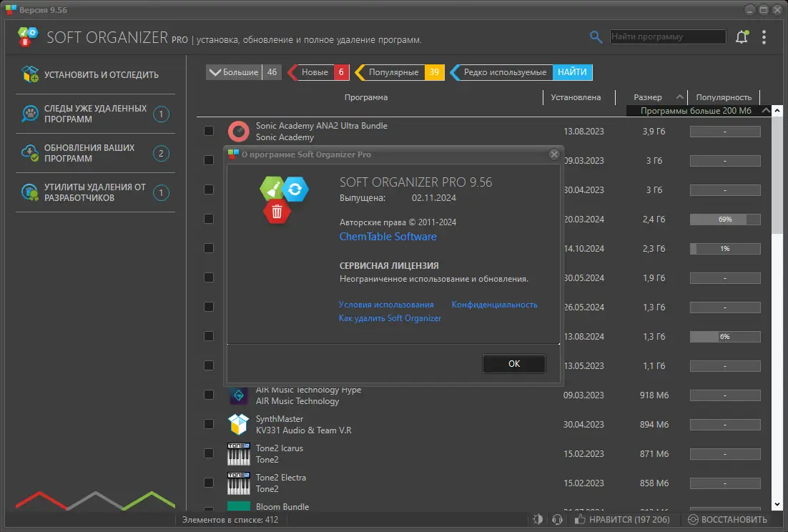
Task: Click the OK button in about dialog
Action: click(x=513, y=364)
